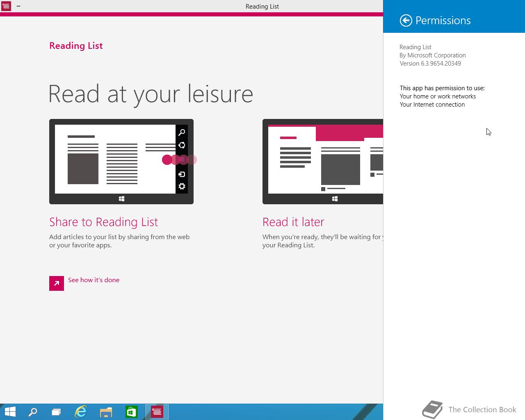This screenshot has height=420, width=525.
Task: Open Task View on the taskbar
Action: tap(56, 412)
